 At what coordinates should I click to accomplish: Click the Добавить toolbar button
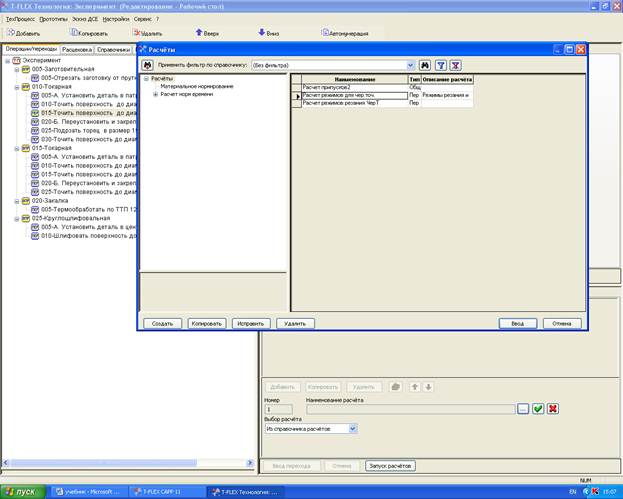coord(24,33)
